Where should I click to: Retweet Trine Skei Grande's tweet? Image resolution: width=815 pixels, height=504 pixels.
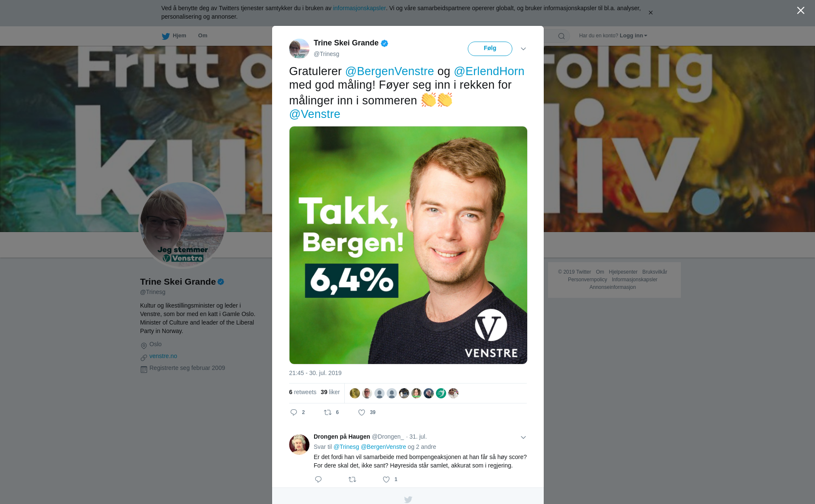(x=328, y=412)
